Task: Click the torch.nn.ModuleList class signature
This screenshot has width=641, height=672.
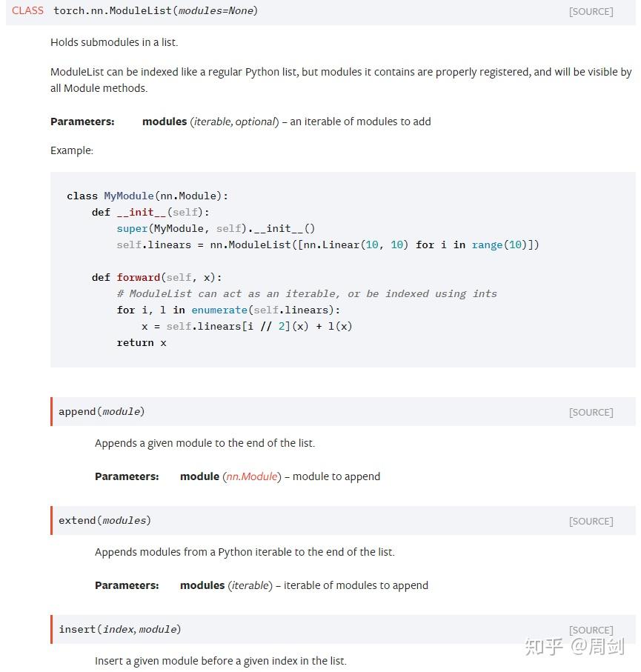Action: (155, 10)
